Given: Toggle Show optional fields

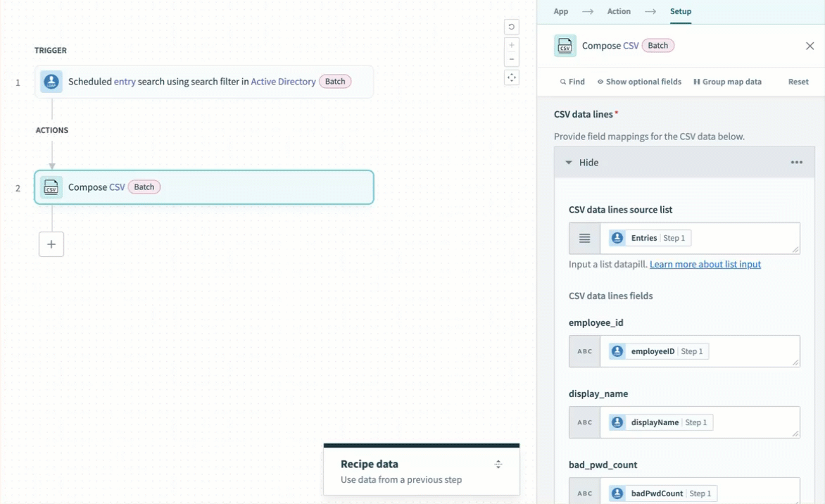Looking at the screenshot, I should click(639, 82).
